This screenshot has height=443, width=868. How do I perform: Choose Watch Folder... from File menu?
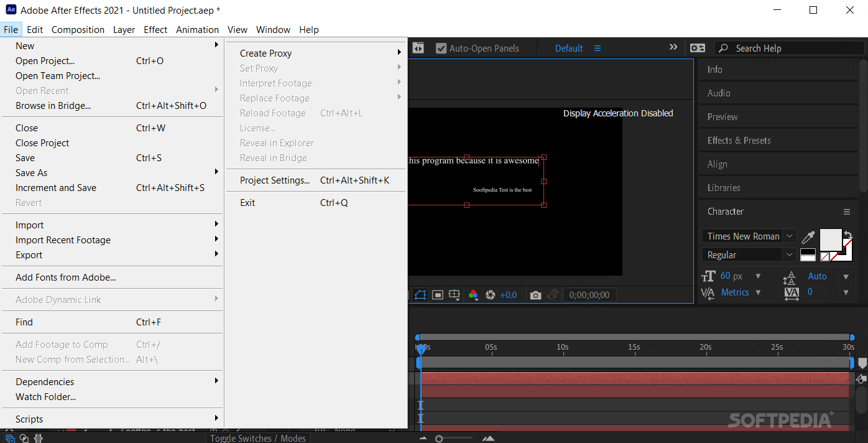[x=112, y=397]
